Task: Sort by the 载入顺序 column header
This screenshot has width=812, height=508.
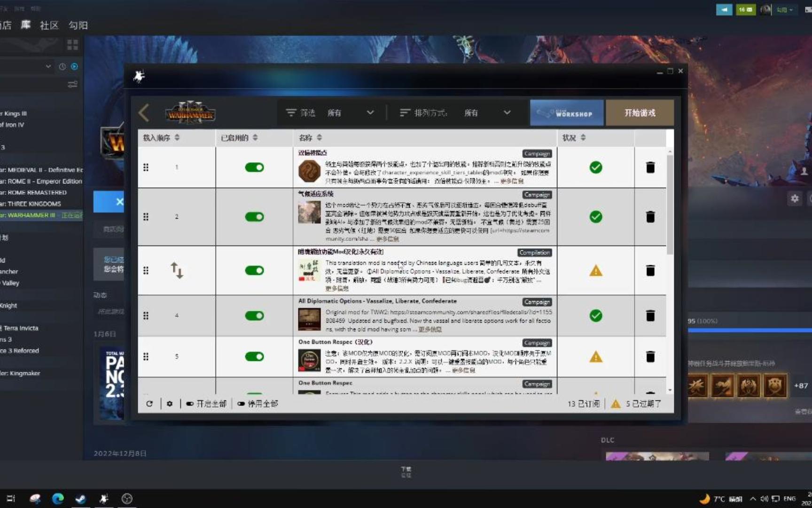Action: pos(161,137)
